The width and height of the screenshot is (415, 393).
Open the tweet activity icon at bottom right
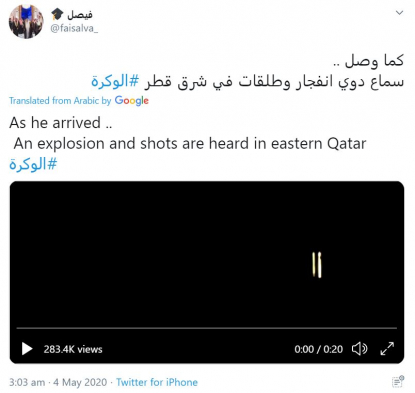[398, 382]
